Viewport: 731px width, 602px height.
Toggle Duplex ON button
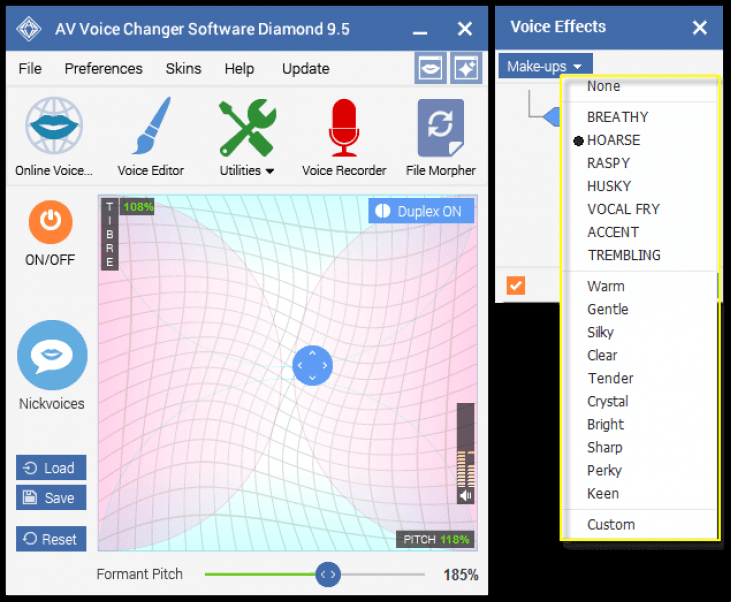coord(421,211)
